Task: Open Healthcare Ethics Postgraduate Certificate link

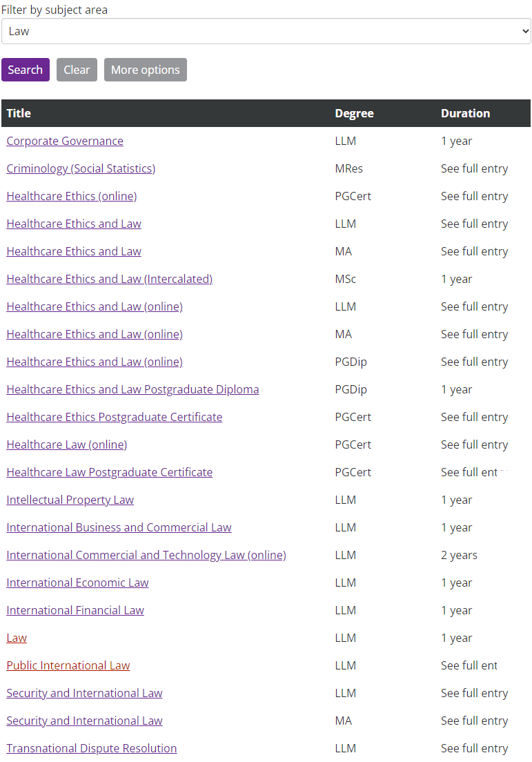Action: [x=115, y=417]
